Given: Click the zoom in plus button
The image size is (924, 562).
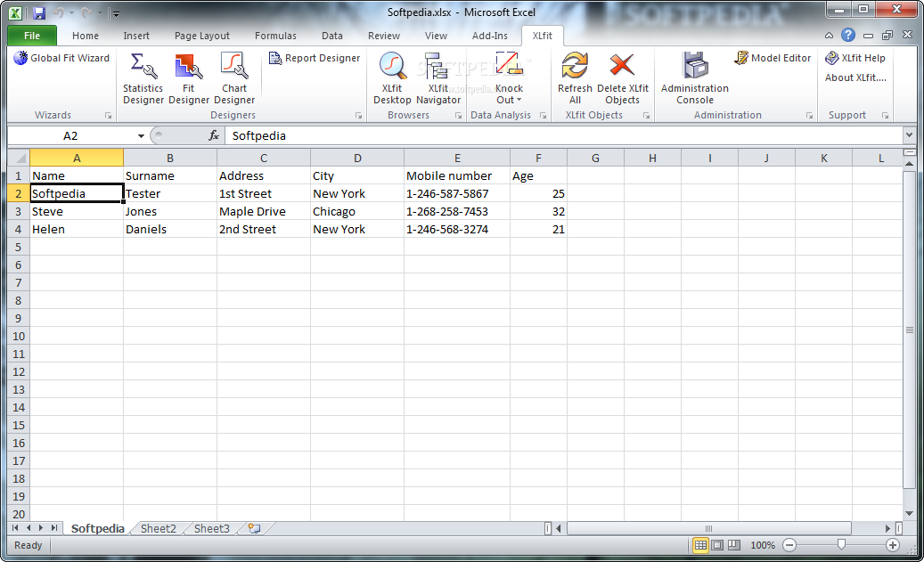Looking at the screenshot, I should point(893,545).
